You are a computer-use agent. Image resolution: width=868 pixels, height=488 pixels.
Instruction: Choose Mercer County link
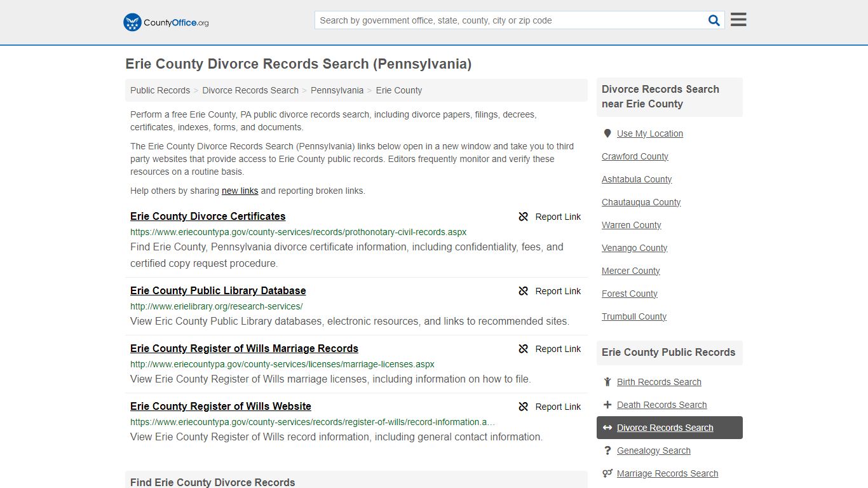point(631,271)
